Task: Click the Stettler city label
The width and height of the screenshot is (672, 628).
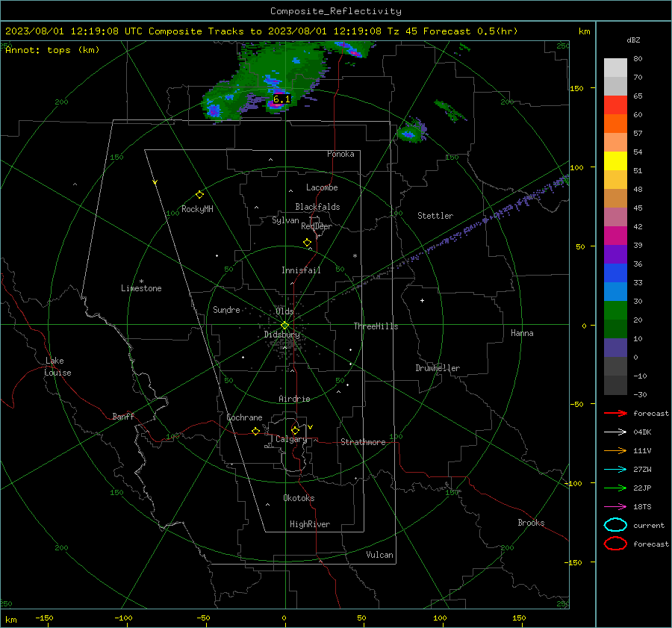Action: (435, 216)
